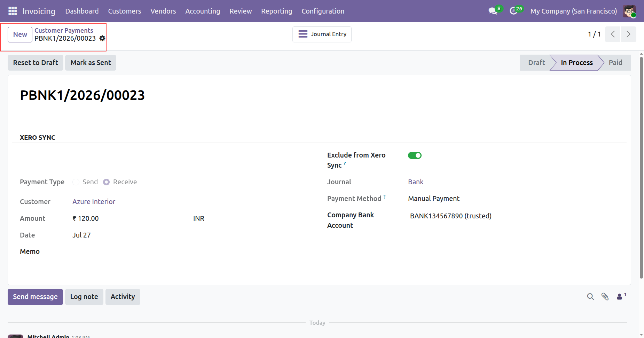Open the conversations chat icon
Screen dimensions: 644x338
tap(493, 11)
